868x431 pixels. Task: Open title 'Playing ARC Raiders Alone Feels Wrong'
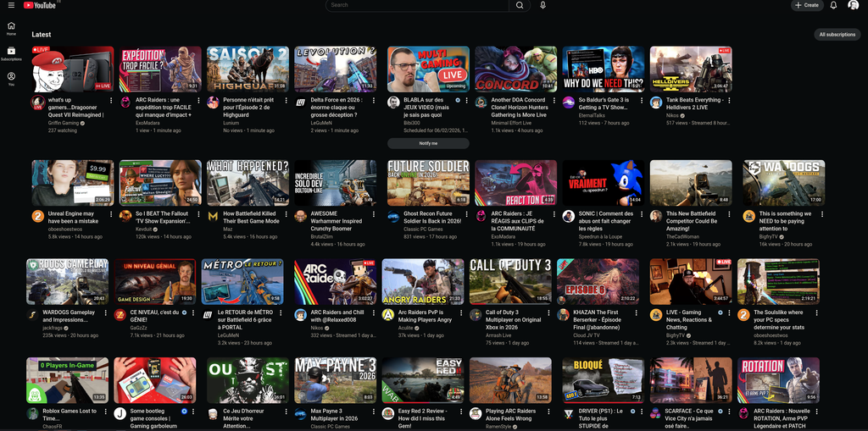point(510,415)
